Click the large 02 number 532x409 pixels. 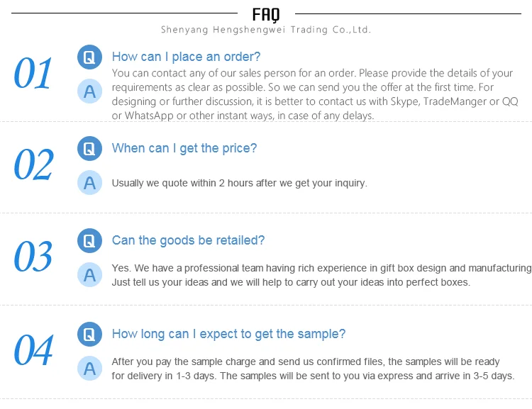tap(34, 165)
